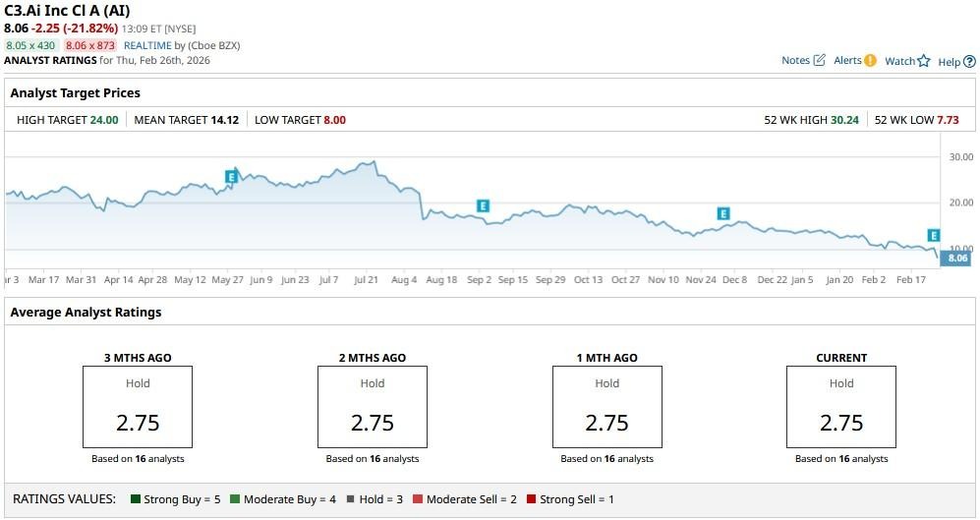980x520 pixels.
Task: Click the gray Hold legend swatch
Action: (x=350, y=498)
